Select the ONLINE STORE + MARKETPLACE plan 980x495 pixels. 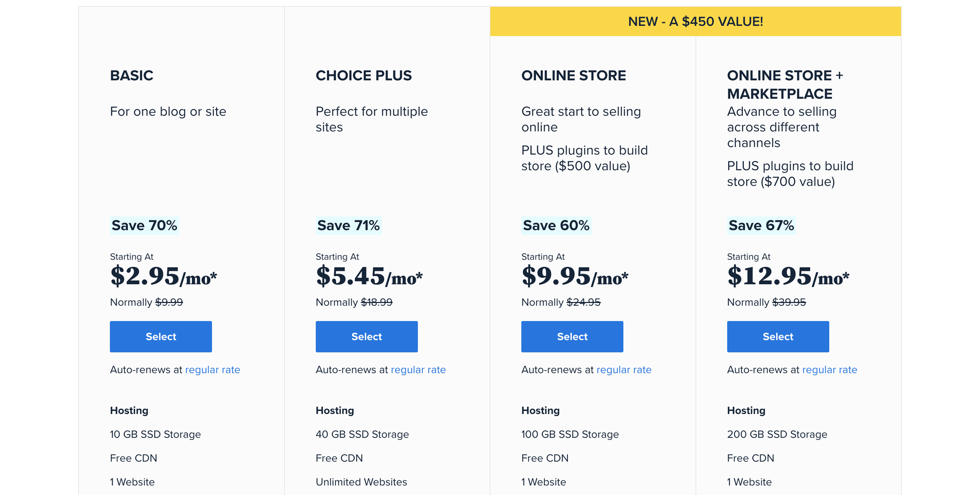[778, 337]
